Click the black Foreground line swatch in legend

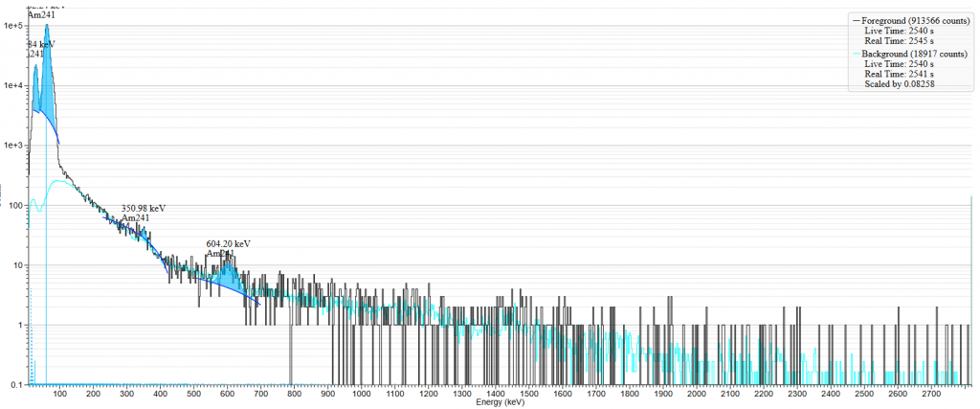click(855, 19)
